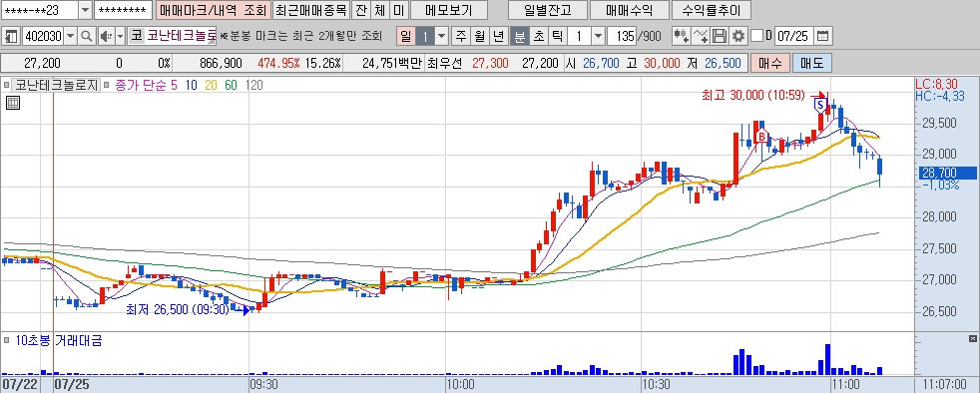Viewport: 980px width, 393px height.
Task: Expand the stock code 402030 dropdown
Action: pyautogui.click(x=70, y=36)
